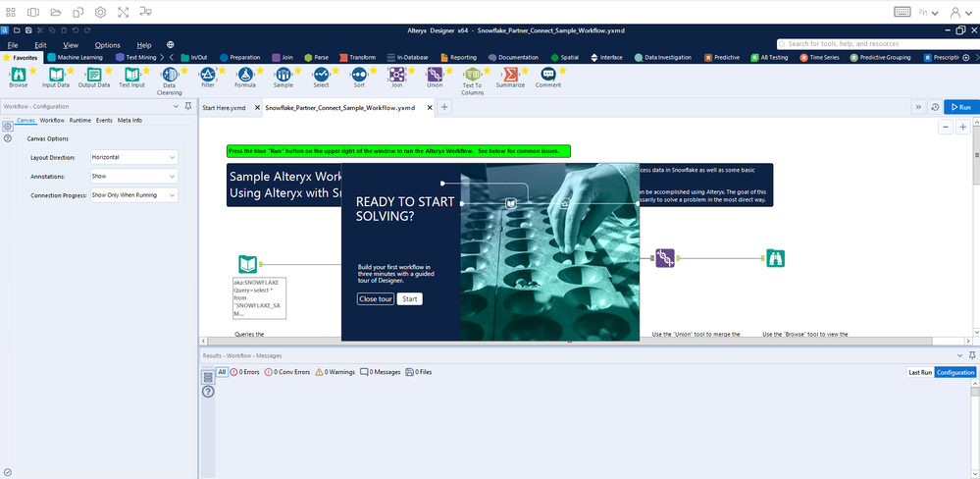980x479 pixels.
Task: Click the Undo arrow in title bar
Action: [x=76, y=30]
